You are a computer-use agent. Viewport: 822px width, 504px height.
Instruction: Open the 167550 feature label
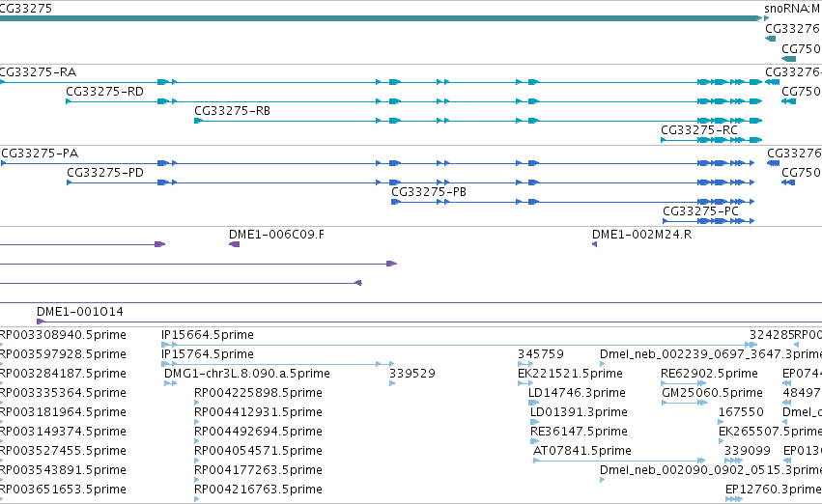[741, 412]
